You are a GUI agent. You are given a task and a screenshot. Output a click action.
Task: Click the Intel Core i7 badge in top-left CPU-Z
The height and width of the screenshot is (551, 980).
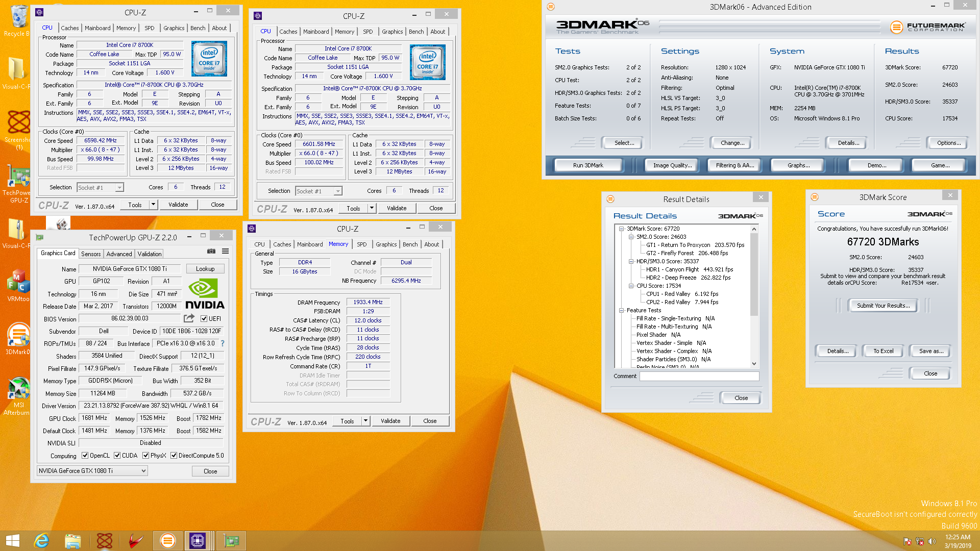click(209, 59)
